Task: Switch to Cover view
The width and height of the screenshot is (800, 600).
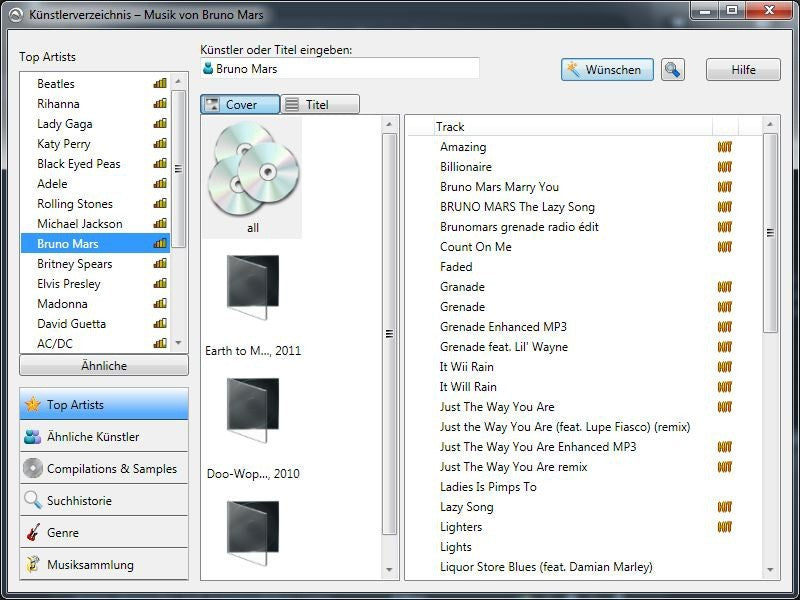Action: point(240,105)
